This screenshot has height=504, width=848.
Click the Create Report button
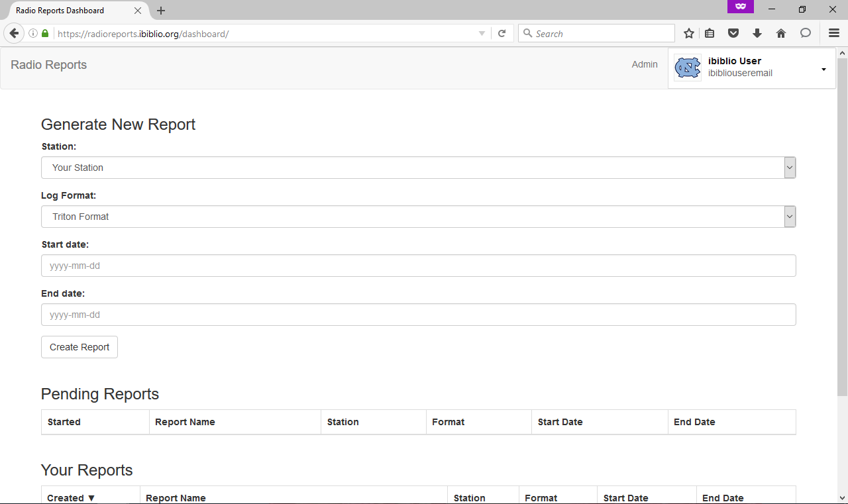[x=79, y=347]
